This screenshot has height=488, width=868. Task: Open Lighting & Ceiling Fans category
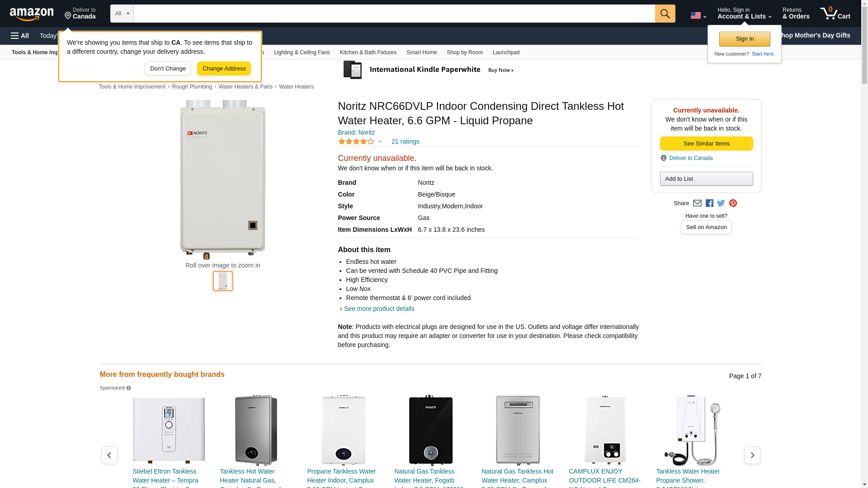pyautogui.click(x=302, y=52)
